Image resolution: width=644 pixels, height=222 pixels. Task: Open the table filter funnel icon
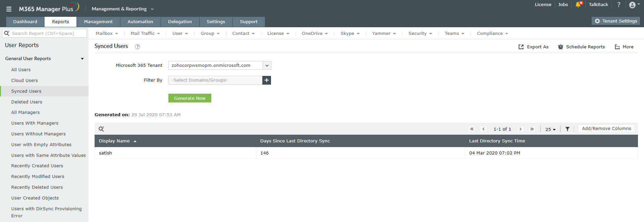point(568,129)
